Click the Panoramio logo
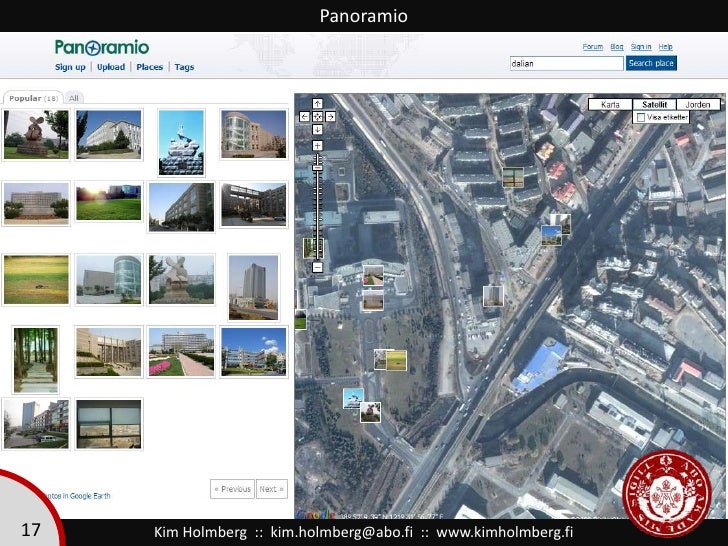The image size is (728, 546). pos(102,47)
